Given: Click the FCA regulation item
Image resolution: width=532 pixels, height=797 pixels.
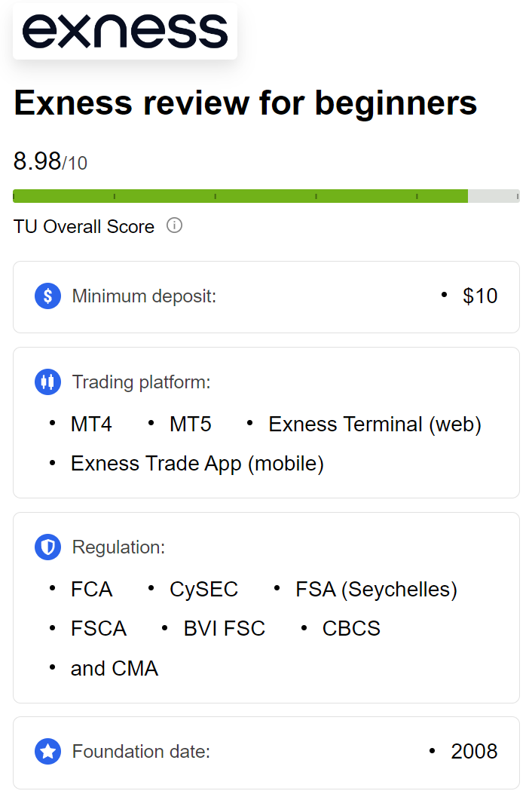Looking at the screenshot, I should coord(91,589).
